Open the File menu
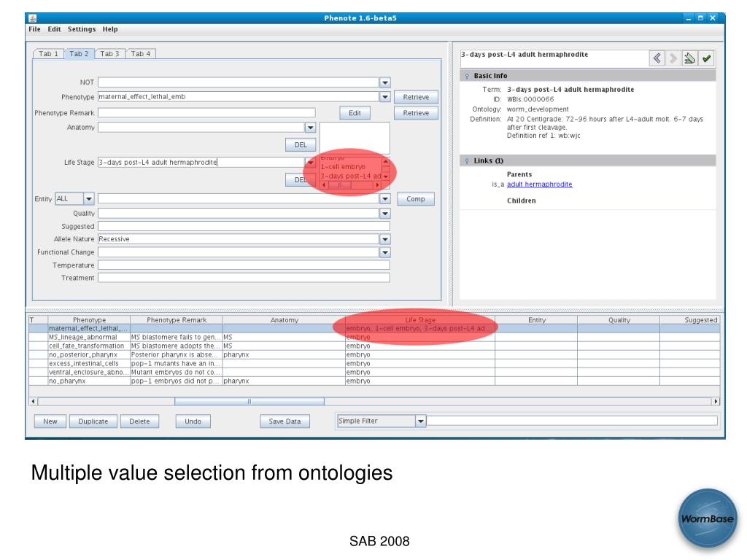The image size is (747, 560). 34,29
